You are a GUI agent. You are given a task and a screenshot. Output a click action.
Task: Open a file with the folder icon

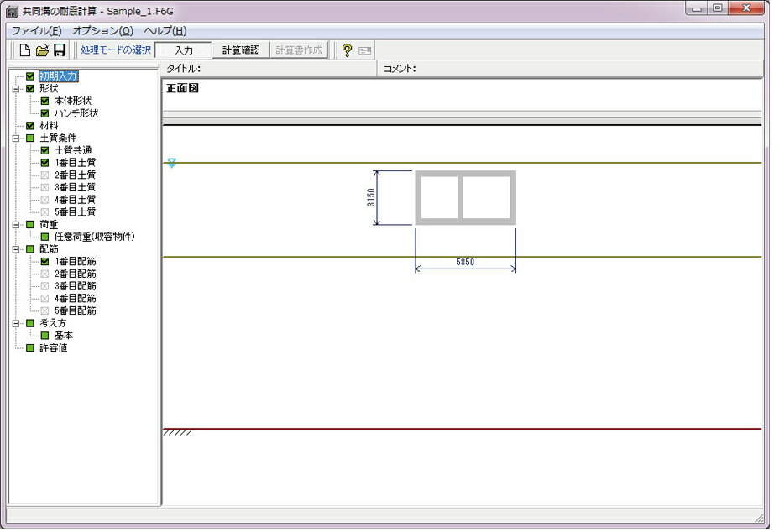42,50
